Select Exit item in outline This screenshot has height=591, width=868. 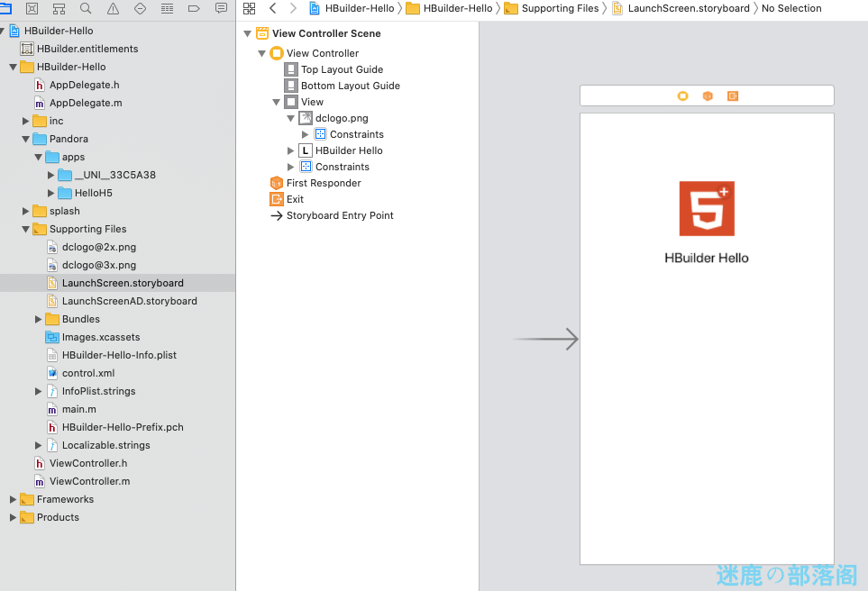point(295,199)
